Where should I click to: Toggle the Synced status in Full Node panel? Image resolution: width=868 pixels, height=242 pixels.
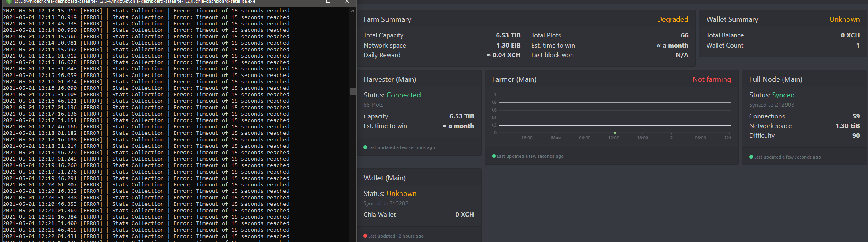coord(783,95)
